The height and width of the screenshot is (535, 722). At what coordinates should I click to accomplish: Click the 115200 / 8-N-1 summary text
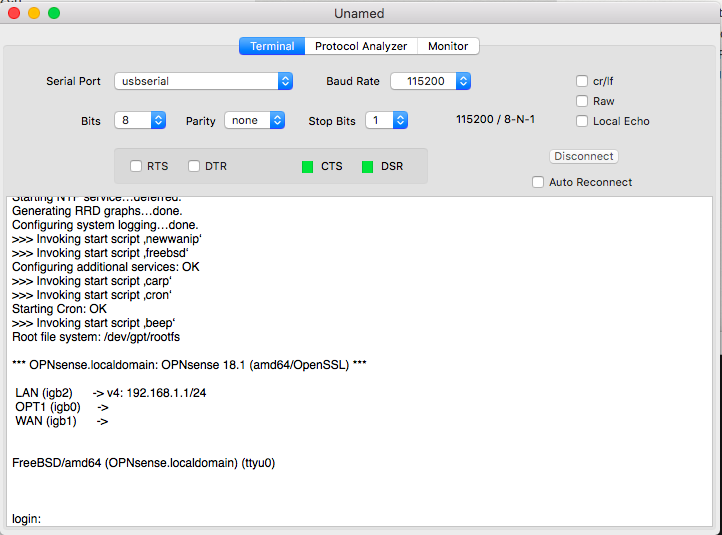click(495, 120)
